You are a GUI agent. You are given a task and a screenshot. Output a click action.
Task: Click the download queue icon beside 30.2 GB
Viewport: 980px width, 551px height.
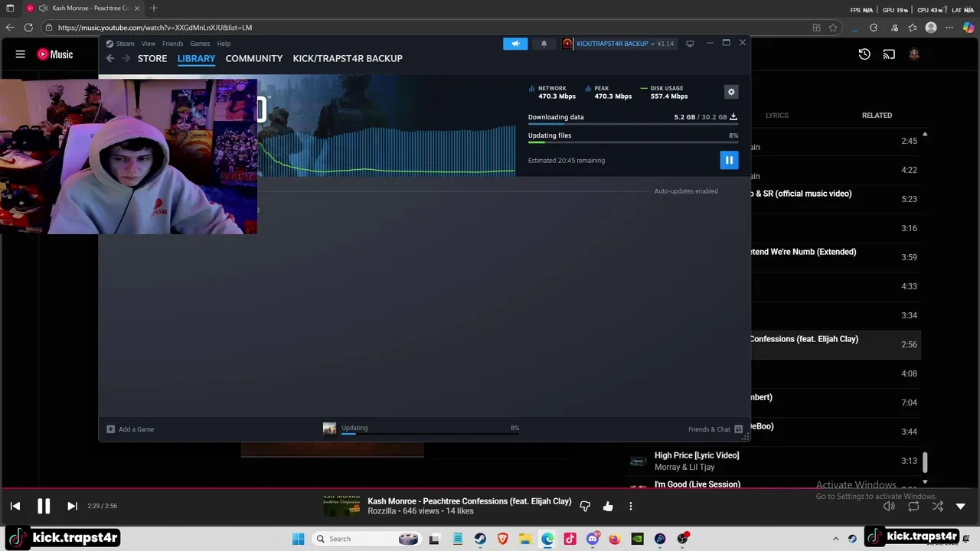click(x=733, y=117)
